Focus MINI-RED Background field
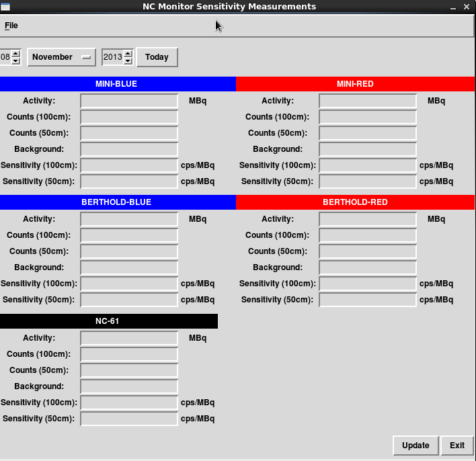Image resolution: width=476 pixels, height=461 pixels. click(368, 149)
